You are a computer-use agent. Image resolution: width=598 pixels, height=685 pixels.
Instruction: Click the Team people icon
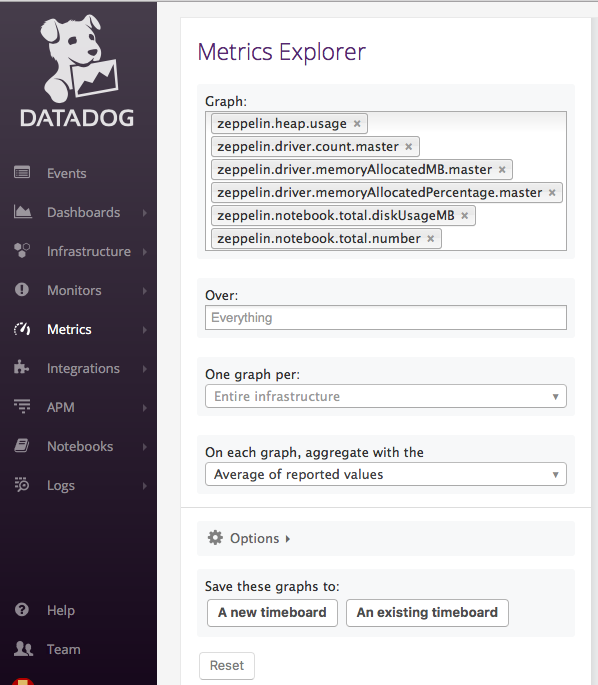pyautogui.click(x=23, y=649)
